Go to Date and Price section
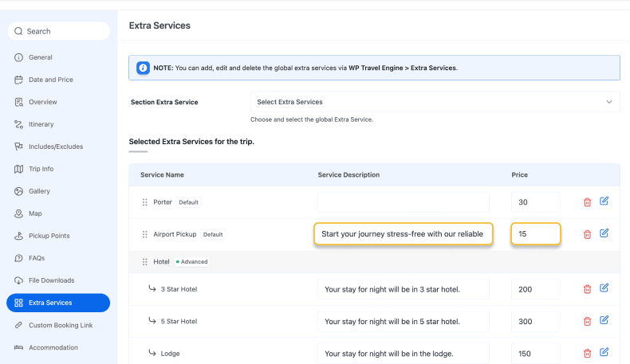The image size is (630, 364). (50, 80)
